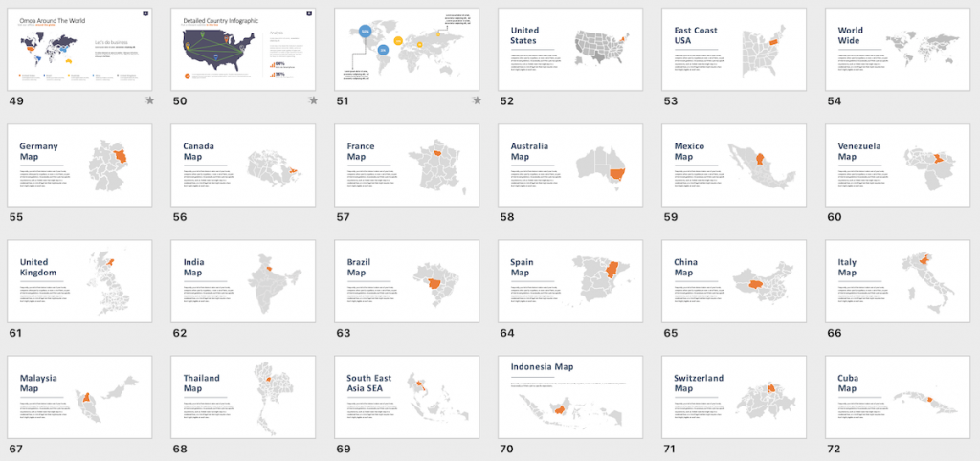Click slide number label 72
This screenshot has width=980, height=461.
tap(834, 450)
